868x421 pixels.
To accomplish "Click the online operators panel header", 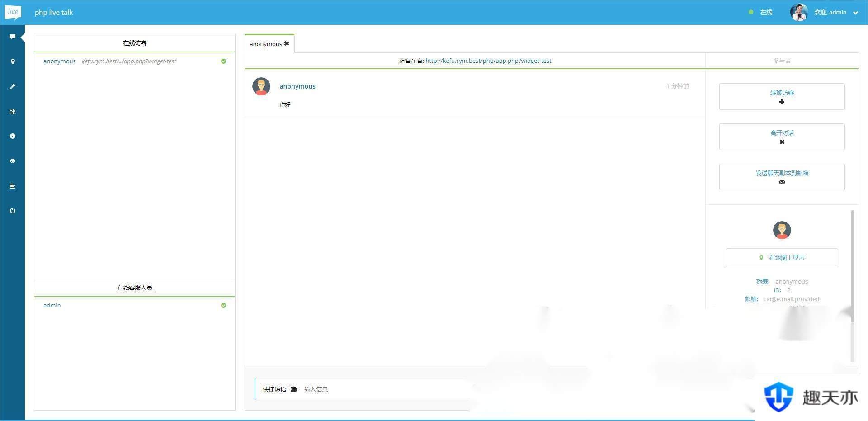I will click(135, 288).
